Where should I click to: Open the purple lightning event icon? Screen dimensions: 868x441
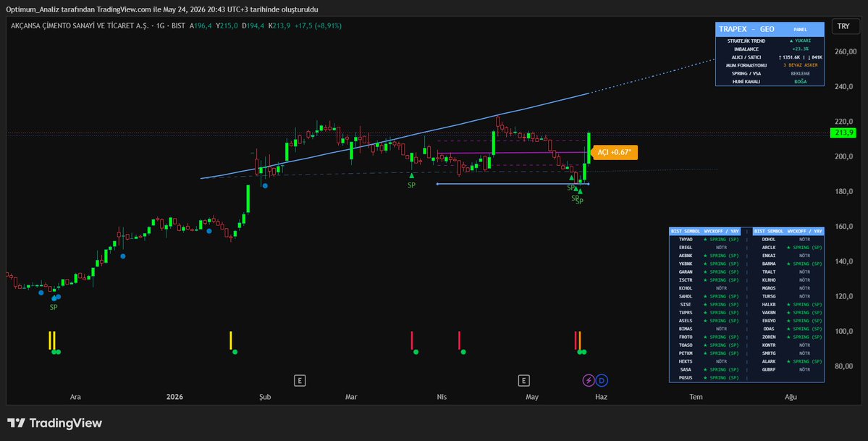[x=589, y=381]
